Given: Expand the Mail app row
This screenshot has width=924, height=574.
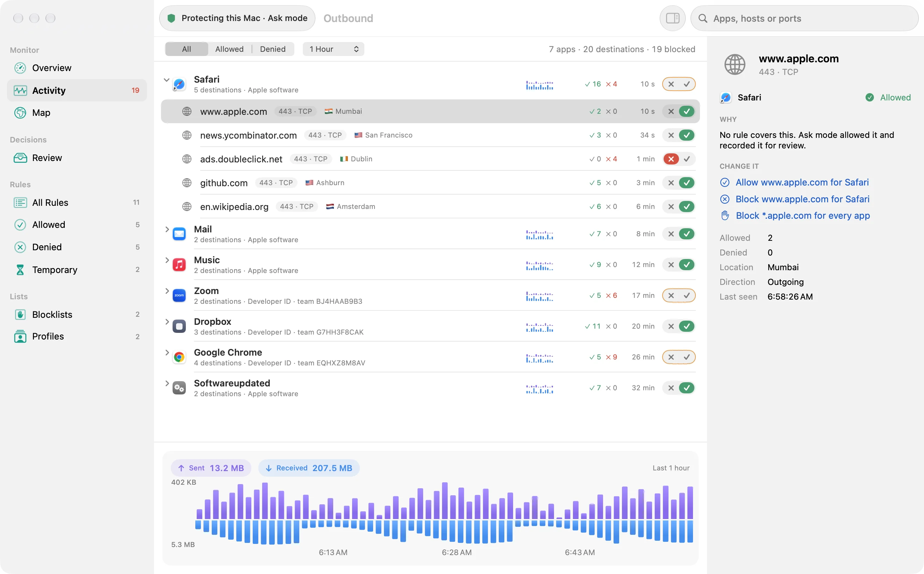Looking at the screenshot, I should coord(167,229).
